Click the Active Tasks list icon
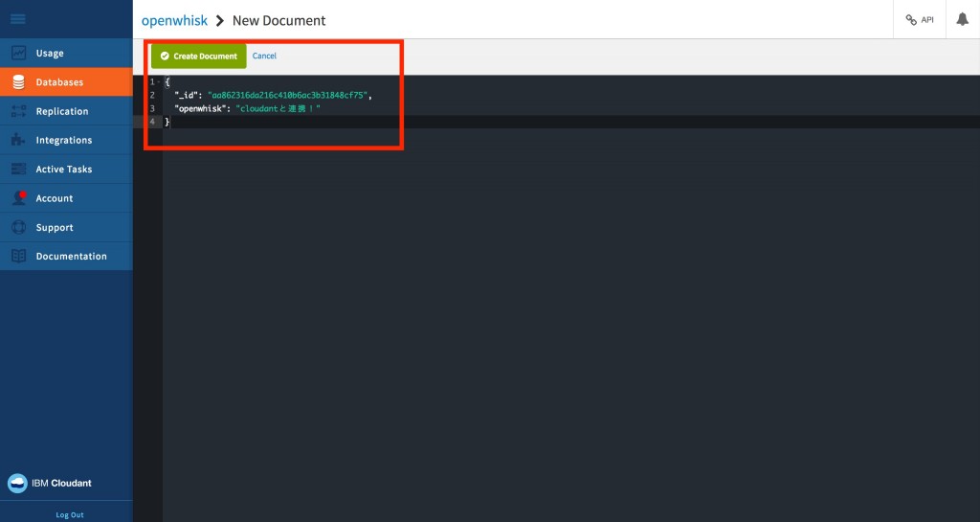This screenshot has width=980, height=522. (19, 169)
